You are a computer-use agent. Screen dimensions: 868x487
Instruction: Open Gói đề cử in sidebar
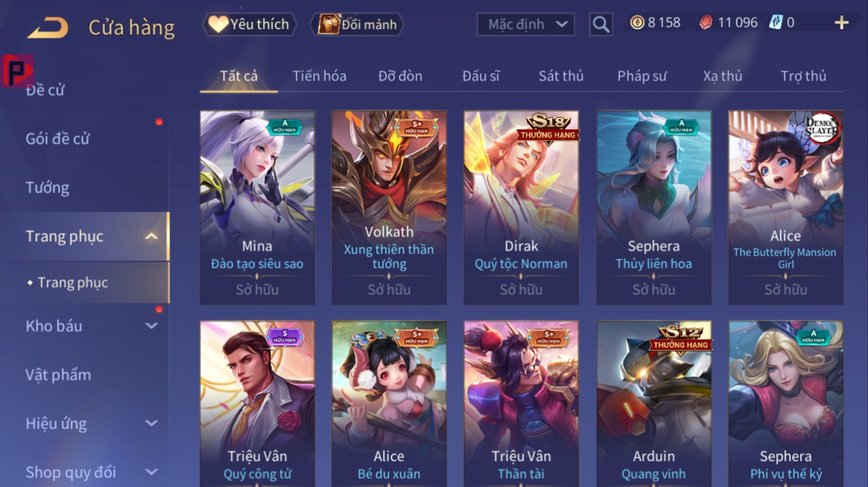click(x=57, y=139)
